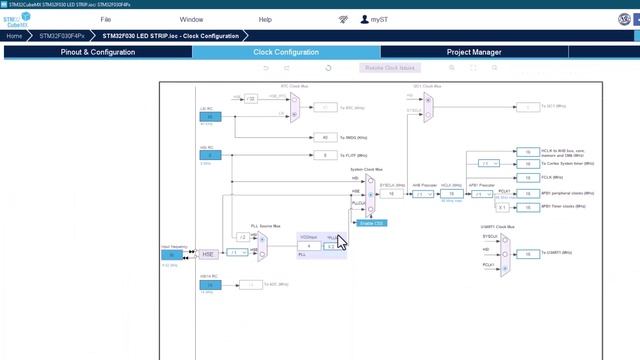Select HSE_RTC input on RTC Clock Mux
The image size is (640, 360).
point(294,99)
